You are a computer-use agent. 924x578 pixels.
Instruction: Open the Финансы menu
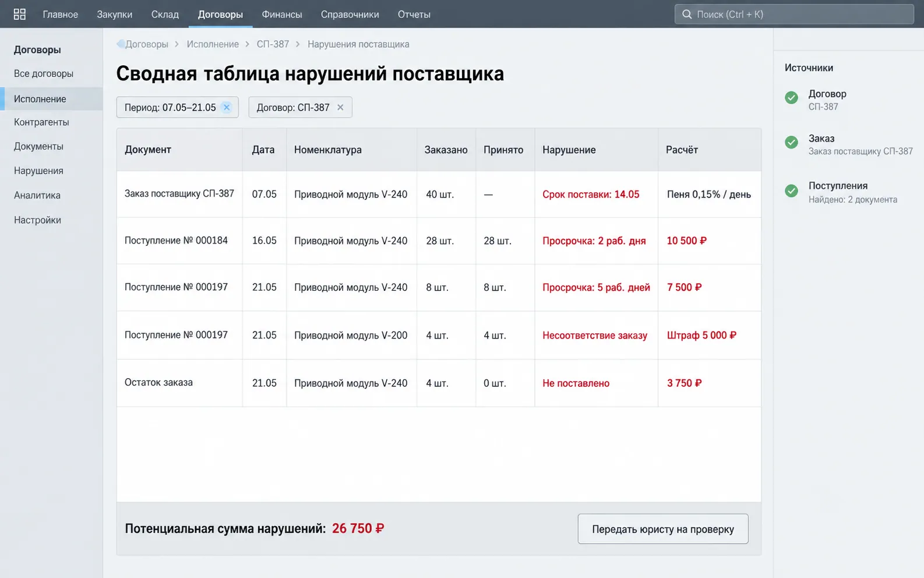click(x=282, y=15)
